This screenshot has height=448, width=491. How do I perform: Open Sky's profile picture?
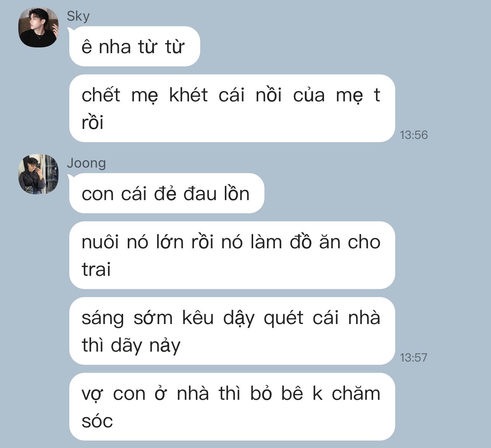pyautogui.click(x=39, y=28)
